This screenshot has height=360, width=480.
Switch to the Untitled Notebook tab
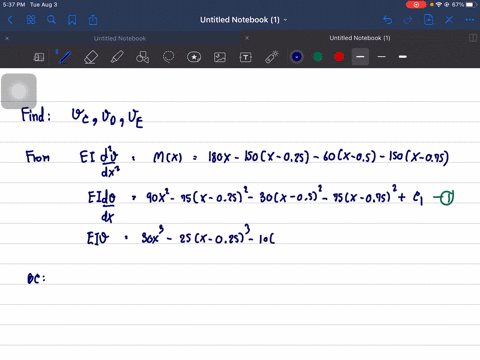[120, 38]
